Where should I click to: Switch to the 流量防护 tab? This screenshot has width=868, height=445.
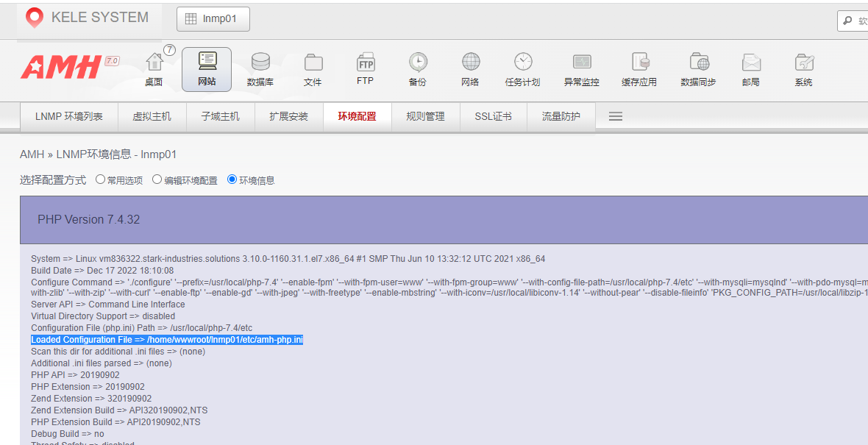pos(561,116)
